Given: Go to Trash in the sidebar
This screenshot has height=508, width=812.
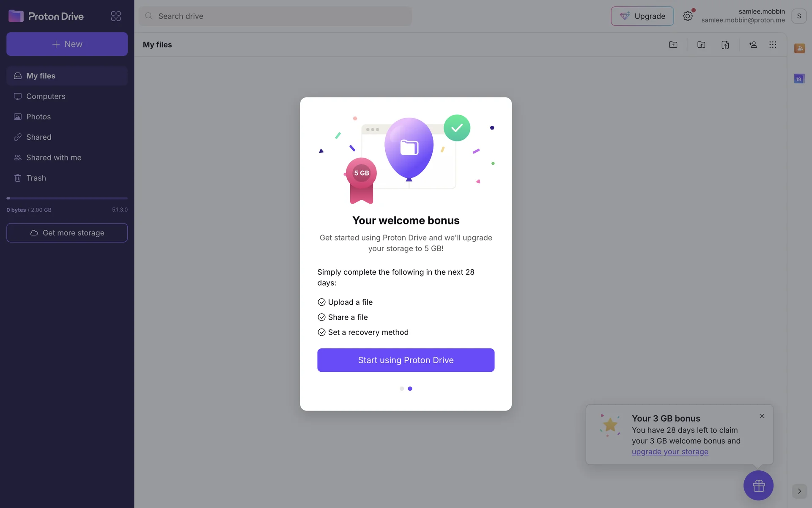Looking at the screenshot, I should (x=36, y=178).
